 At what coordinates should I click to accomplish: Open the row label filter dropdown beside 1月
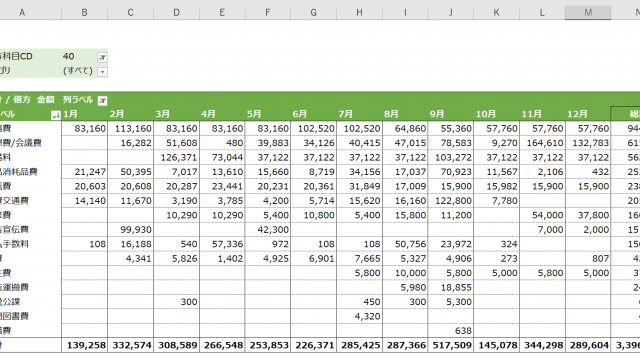[x=56, y=115]
